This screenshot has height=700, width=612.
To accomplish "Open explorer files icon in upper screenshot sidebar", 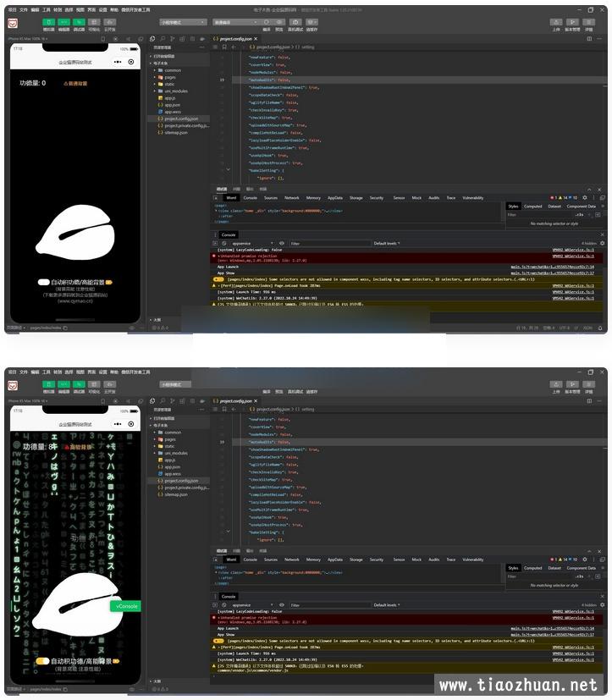I will 152,39.
